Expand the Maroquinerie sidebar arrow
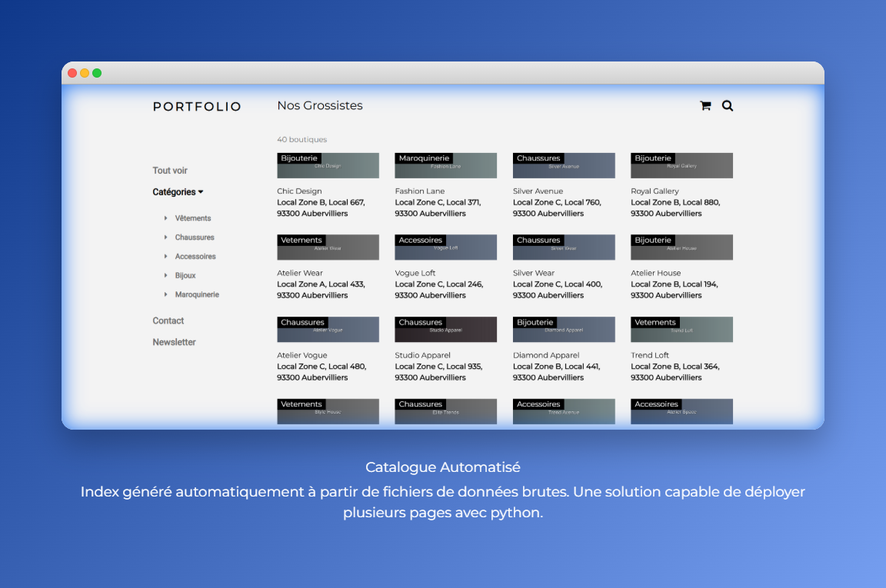This screenshot has width=886, height=588. 165,294
